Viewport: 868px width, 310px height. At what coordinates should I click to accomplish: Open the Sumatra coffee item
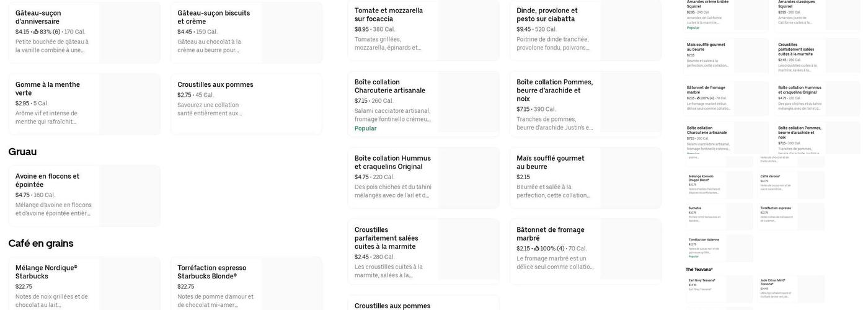[719, 216]
